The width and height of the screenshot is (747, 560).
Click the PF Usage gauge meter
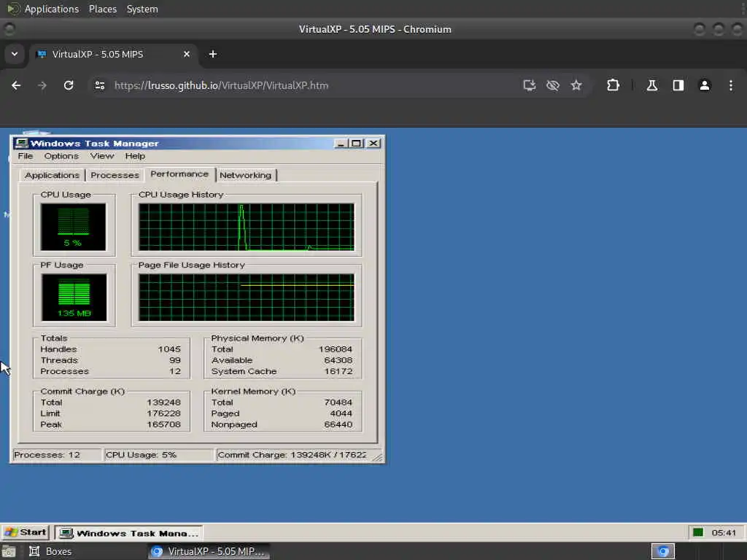pos(74,297)
